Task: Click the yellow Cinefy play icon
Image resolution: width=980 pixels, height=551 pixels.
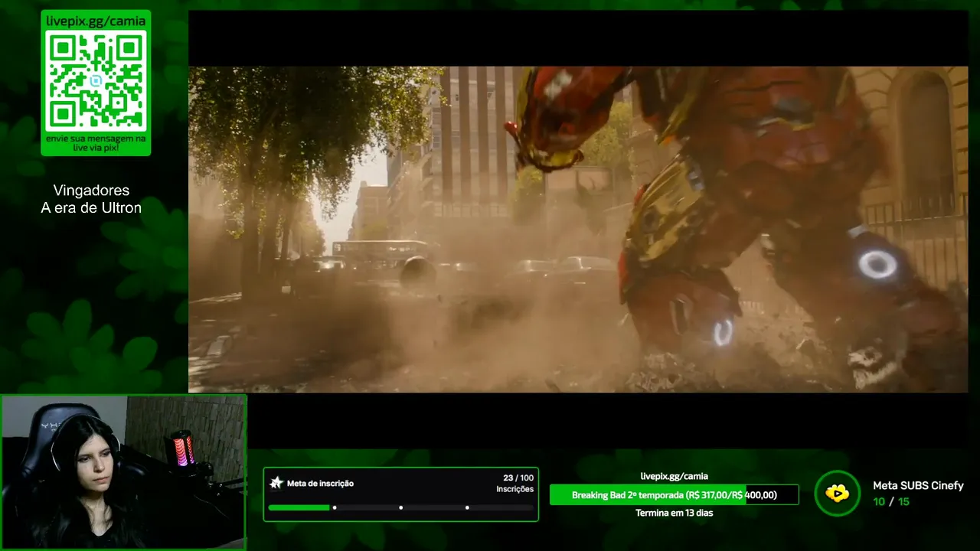Action: pos(838,493)
